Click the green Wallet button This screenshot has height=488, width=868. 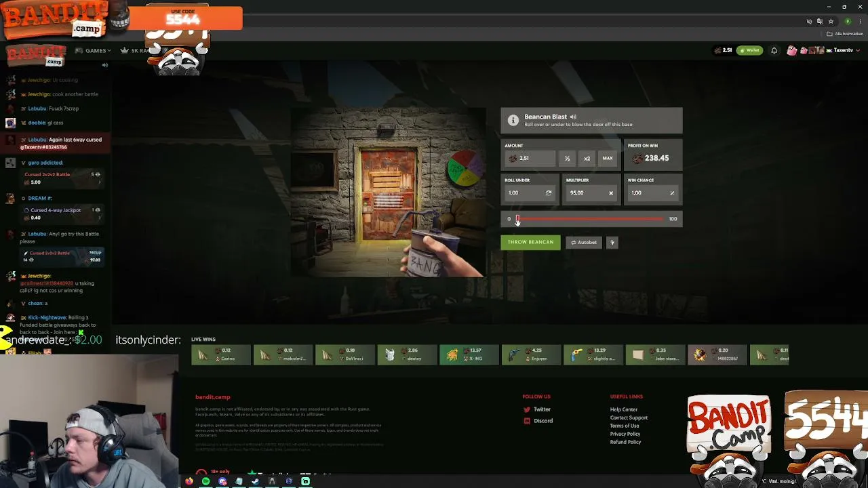750,50
